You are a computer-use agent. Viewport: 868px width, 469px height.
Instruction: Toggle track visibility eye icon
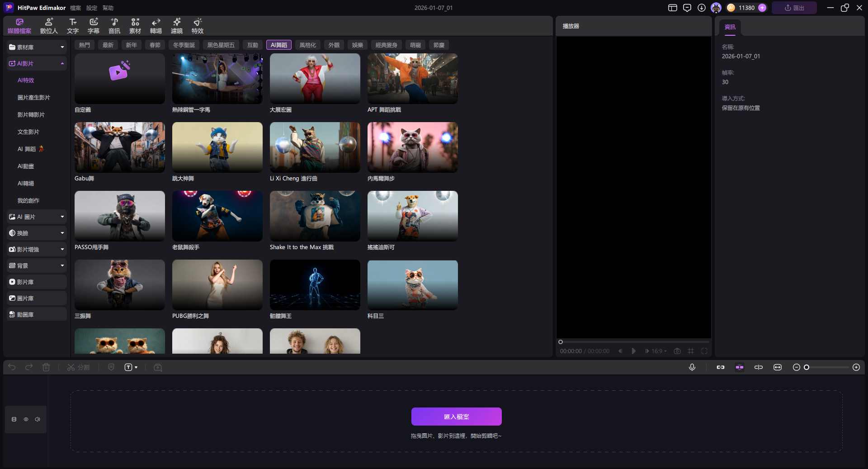26,419
